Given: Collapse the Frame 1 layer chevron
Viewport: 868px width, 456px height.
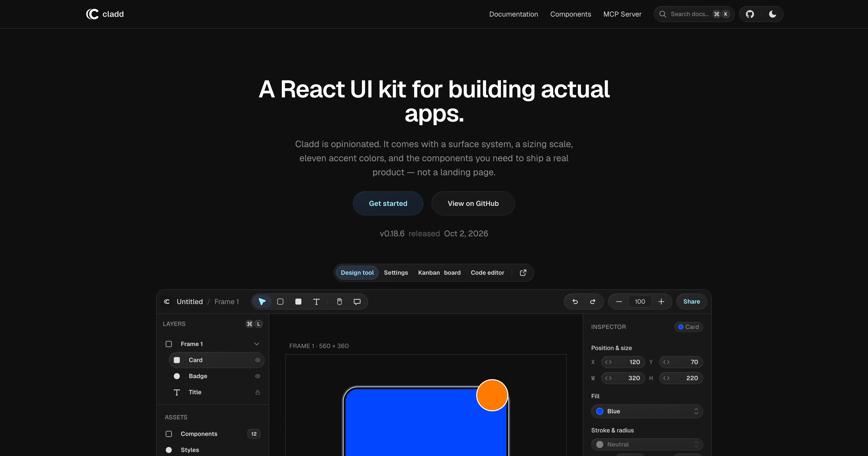Looking at the screenshot, I should click(256, 344).
